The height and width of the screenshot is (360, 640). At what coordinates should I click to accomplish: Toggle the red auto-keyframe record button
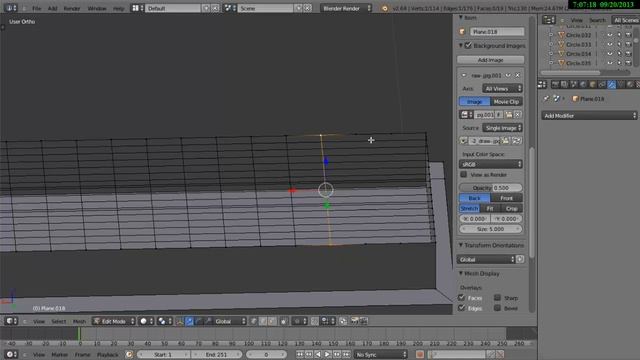[420, 355]
